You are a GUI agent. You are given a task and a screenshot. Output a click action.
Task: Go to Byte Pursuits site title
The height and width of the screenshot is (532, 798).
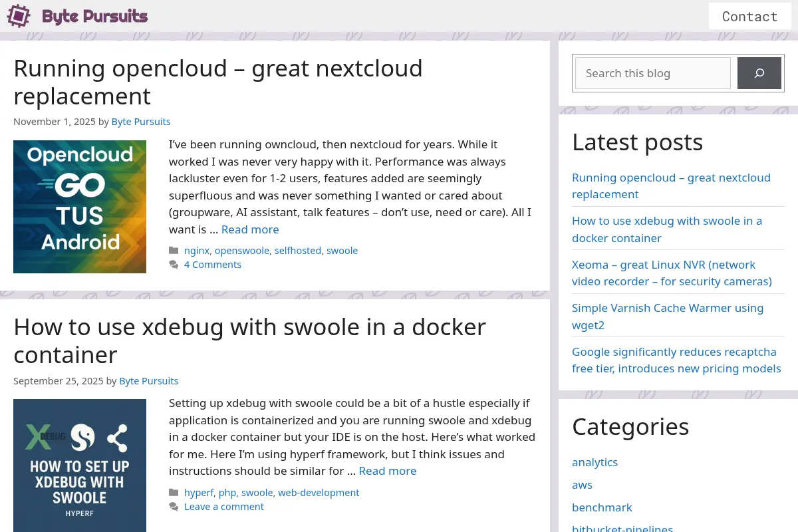(94, 16)
